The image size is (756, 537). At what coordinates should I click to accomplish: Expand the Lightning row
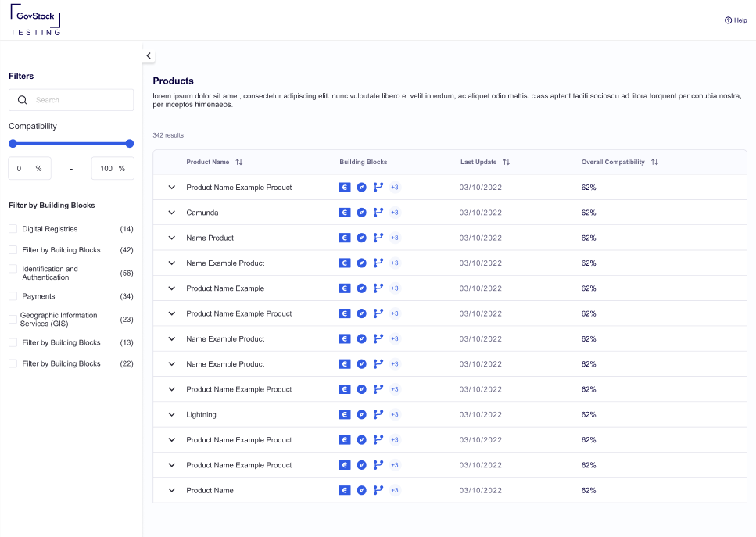[172, 414]
